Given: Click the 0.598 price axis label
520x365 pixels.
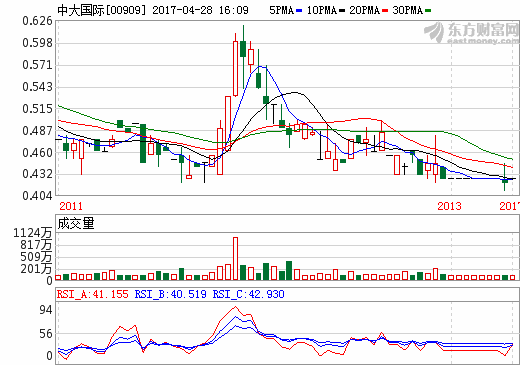Looking at the screenshot, I should [x=38, y=43].
